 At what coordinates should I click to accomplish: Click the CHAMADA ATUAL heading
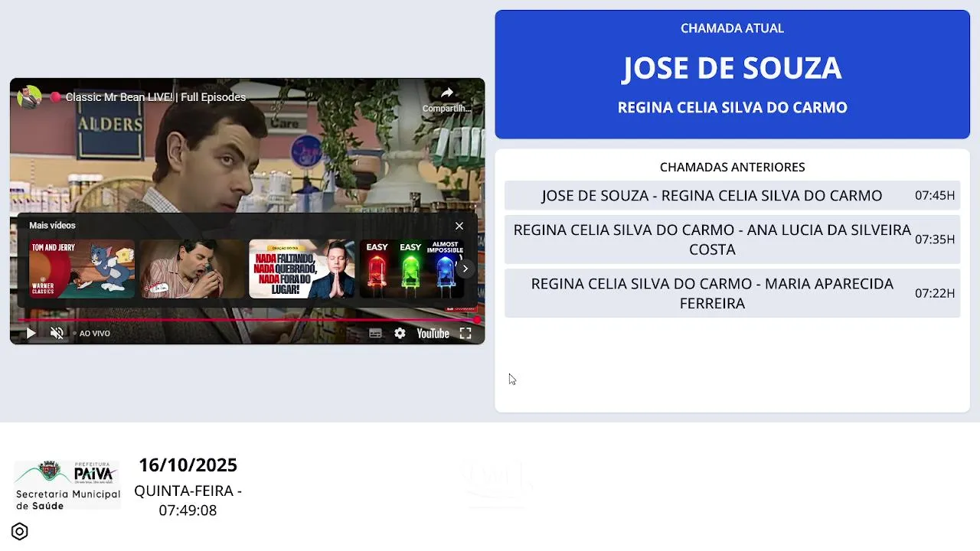[x=732, y=28]
